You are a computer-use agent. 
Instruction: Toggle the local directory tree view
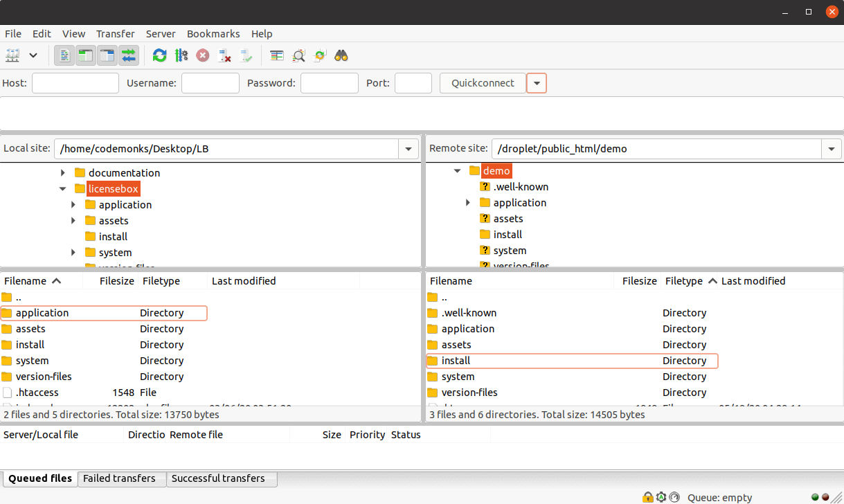(x=85, y=55)
